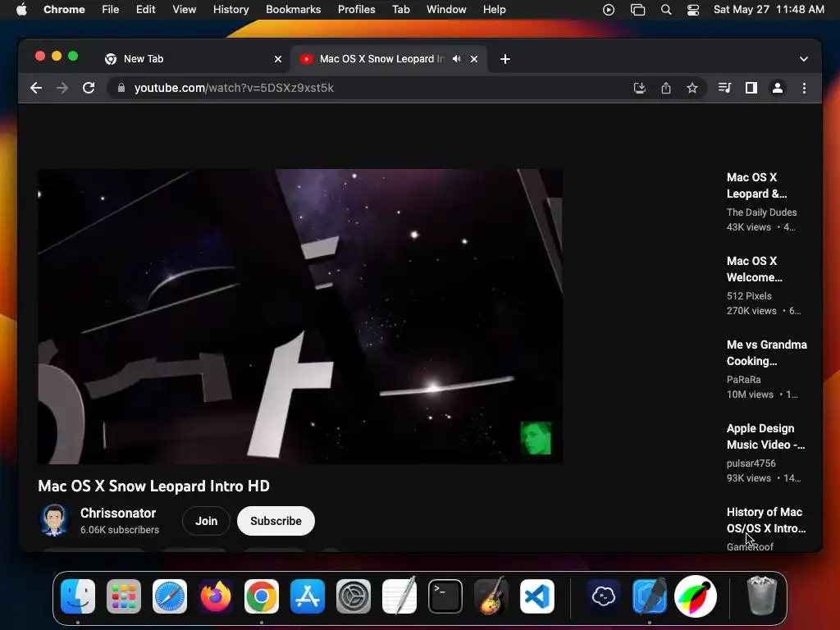The width and height of the screenshot is (840, 630).
Task: Open History of Mac OS/OS X Intro video
Action: click(766, 519)
